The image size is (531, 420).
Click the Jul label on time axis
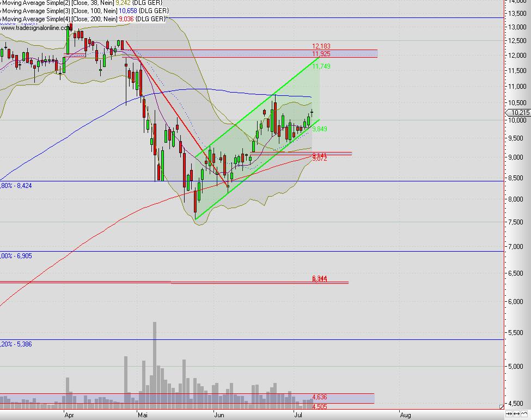pyautogui.click(x=298, y=415)
